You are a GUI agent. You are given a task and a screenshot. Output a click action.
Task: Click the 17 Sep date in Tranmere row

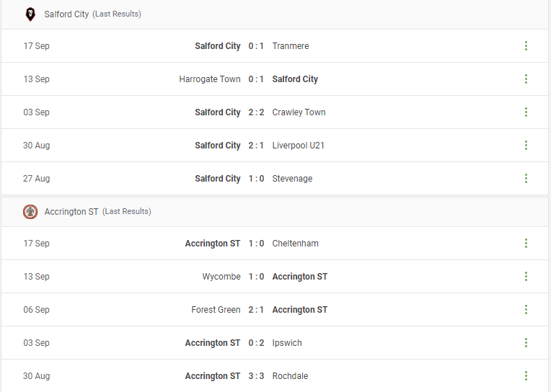37,46
